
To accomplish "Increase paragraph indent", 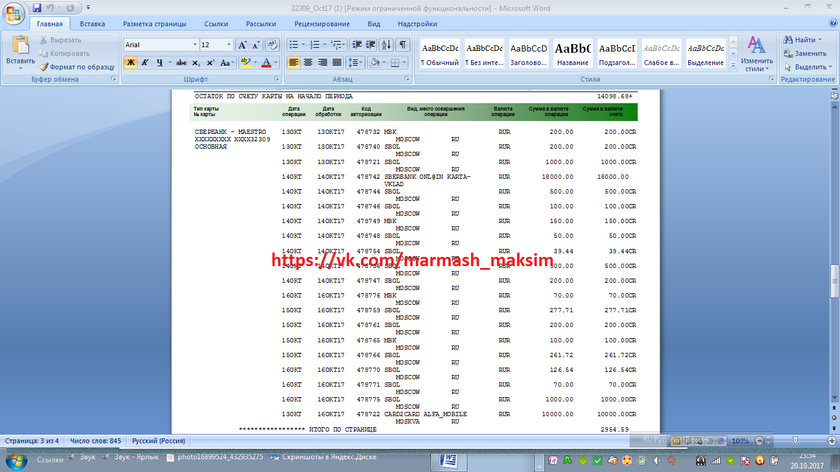I will tap(371, 45).
